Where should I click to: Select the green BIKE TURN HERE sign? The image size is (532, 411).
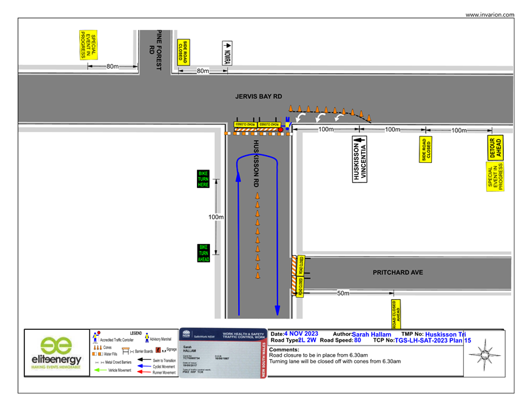[203, 179]
